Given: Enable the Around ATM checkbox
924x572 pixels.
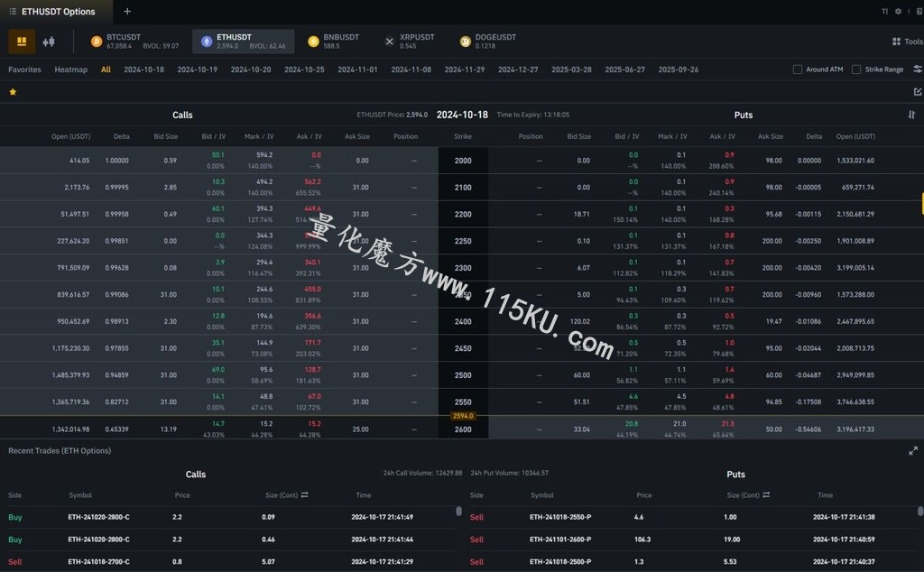Looking at the screenshot, I should 798,69.
